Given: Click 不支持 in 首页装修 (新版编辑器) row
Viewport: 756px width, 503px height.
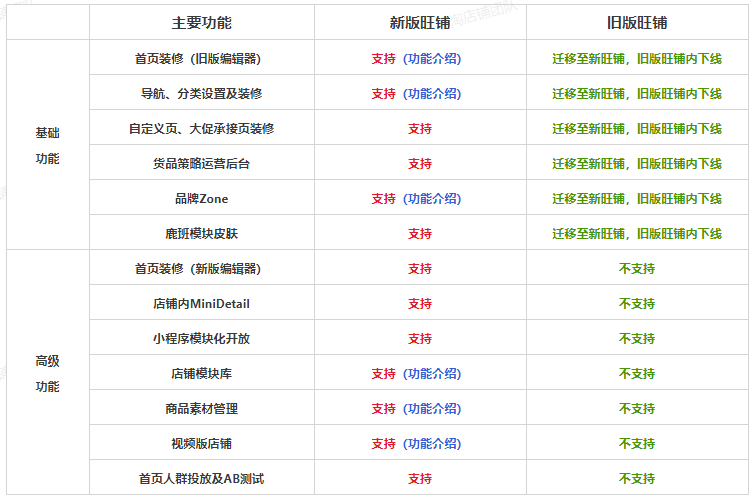Looking at the screenshot, I should 637,269.
